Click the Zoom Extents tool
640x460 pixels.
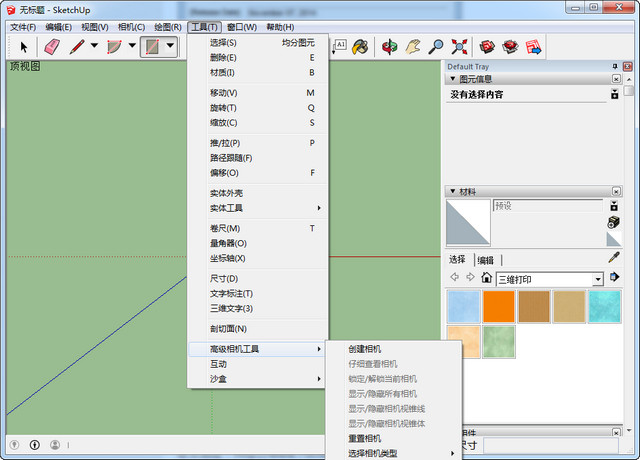click(460, 45)
